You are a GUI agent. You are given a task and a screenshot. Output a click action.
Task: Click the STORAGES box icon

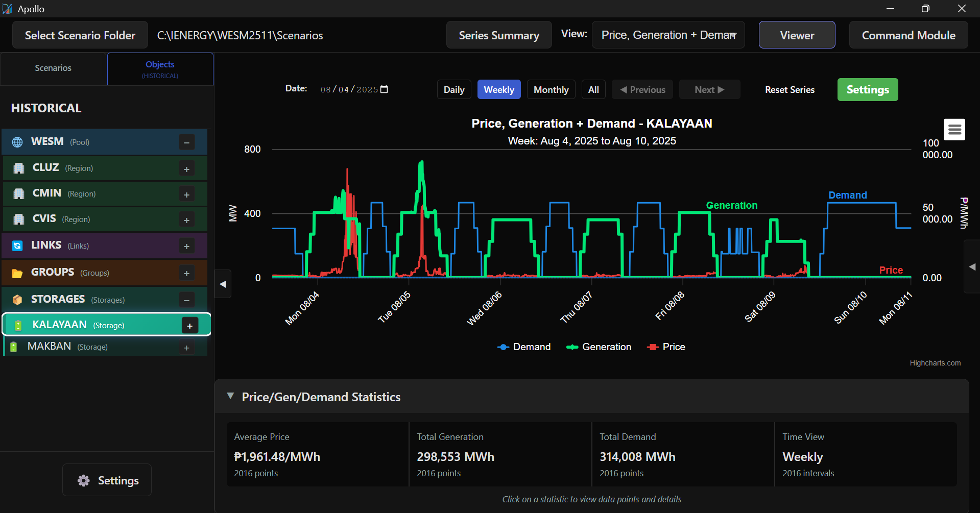17,300
